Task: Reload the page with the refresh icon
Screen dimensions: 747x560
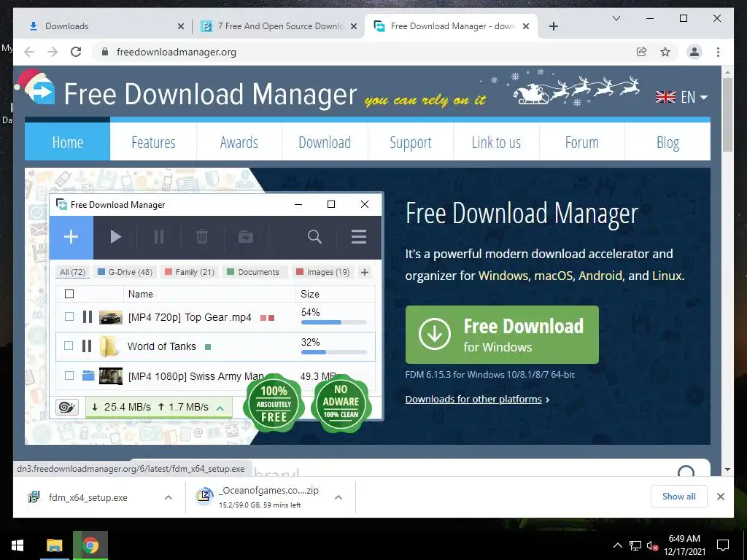Action: click(x=76, y=52)
